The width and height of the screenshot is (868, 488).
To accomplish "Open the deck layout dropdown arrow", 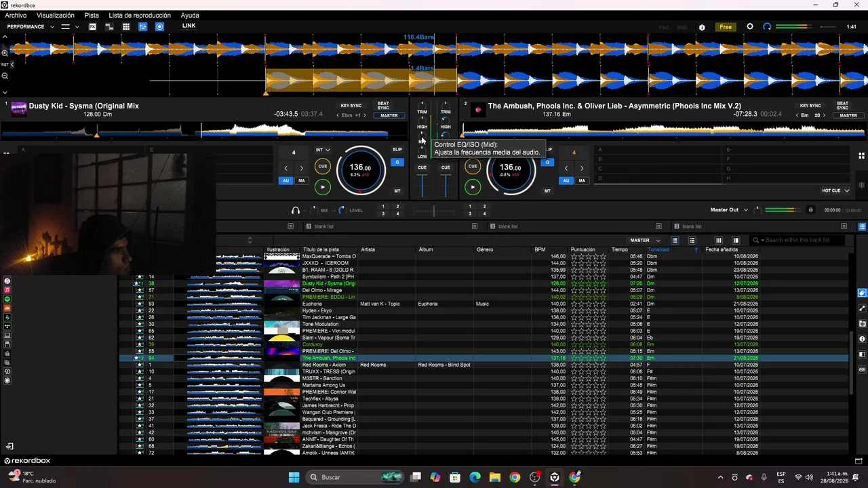I will pyautogui.click(x=77, y=27).
